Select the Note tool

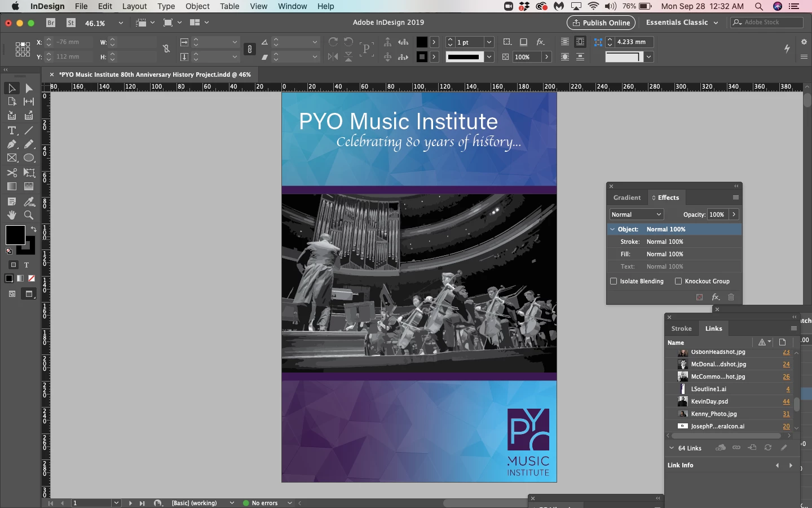[11, 202]
